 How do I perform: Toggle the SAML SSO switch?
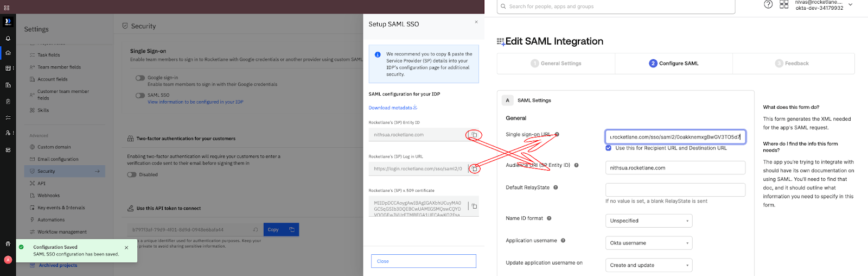[x=140, y=95]
